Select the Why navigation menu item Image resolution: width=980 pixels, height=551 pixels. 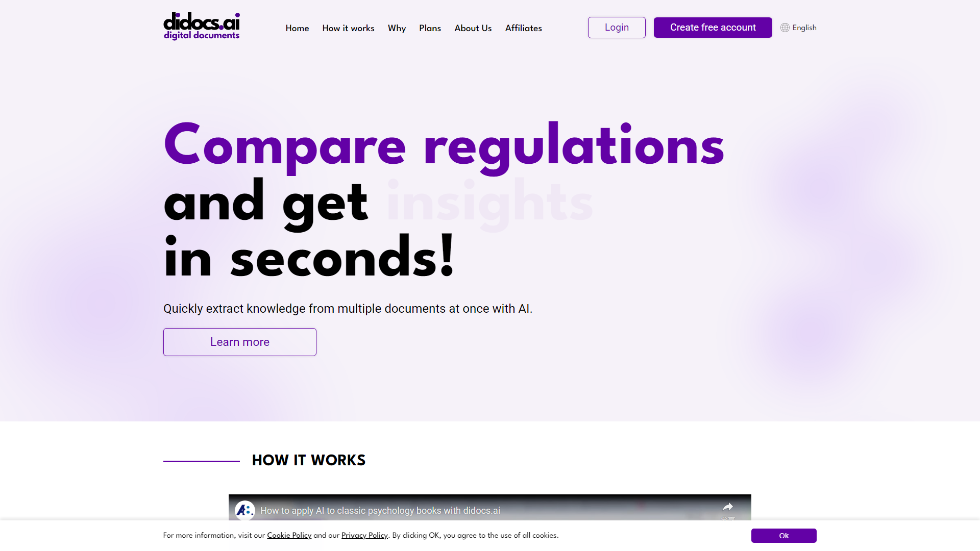(x=397, y=28)
